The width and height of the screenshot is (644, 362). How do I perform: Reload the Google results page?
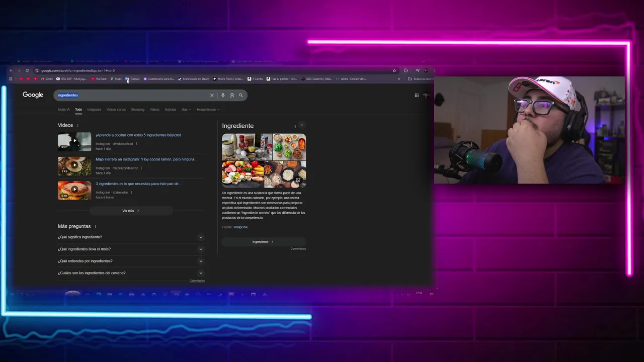coord(27,70)
